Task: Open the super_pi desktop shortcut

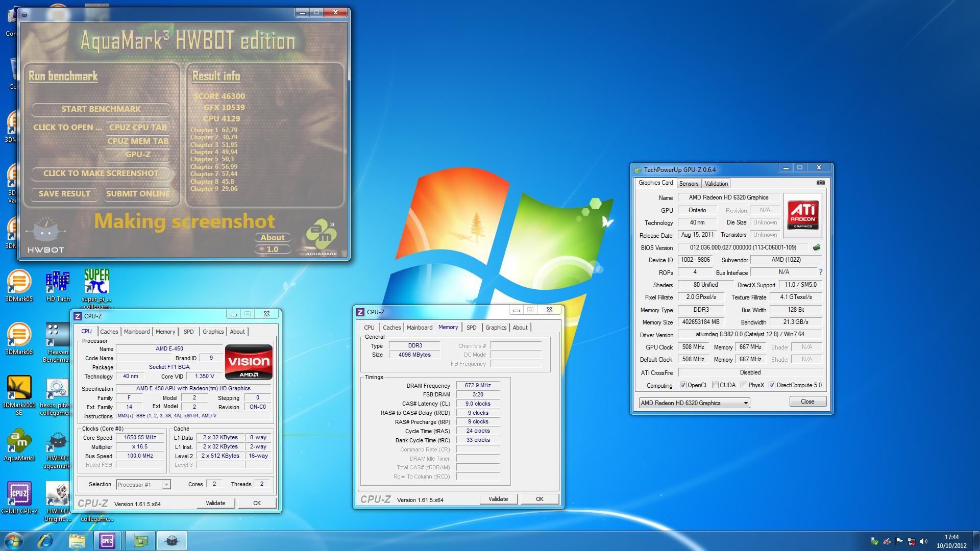Action: tap(96, 288)
